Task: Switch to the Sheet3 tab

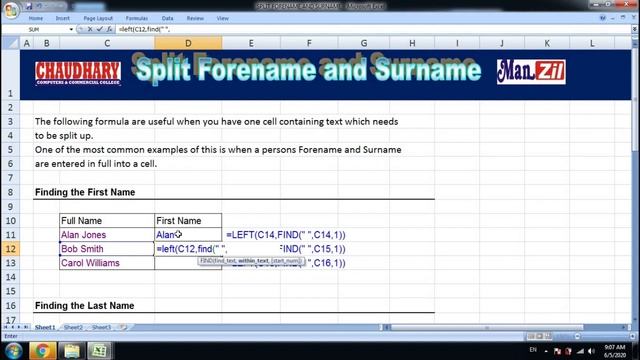Action: (102, 327)
